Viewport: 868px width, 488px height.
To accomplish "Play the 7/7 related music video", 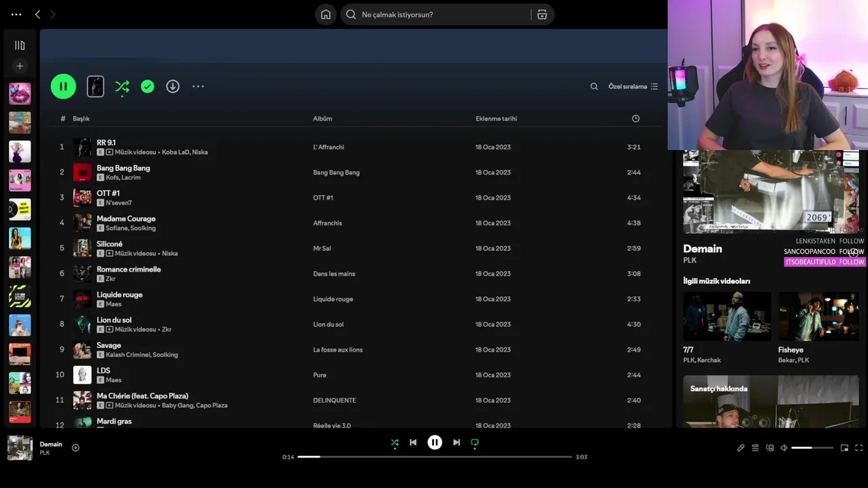I will tap(727, 317).
